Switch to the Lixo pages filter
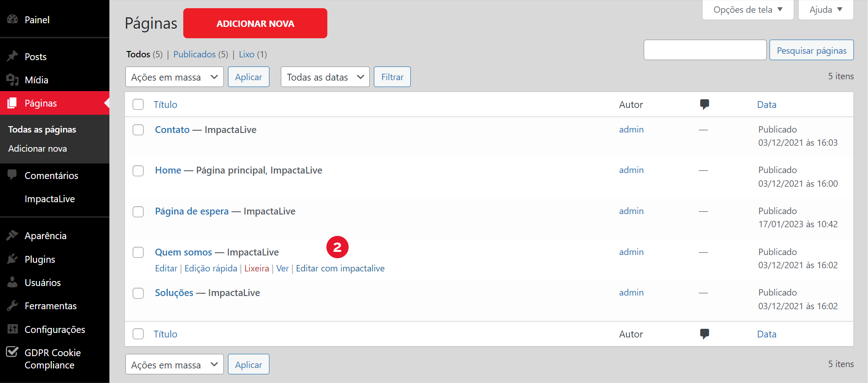This screenshot has height=383, width=868. [247, 54]
